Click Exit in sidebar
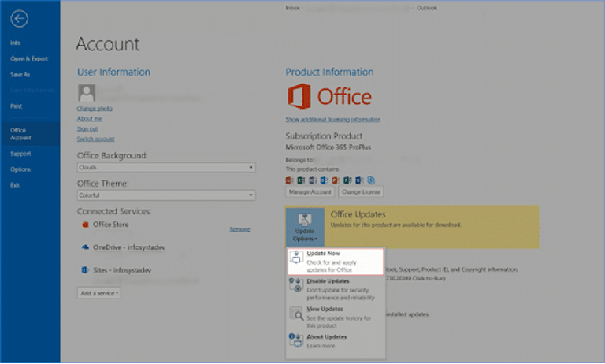 tap(15, 185)
